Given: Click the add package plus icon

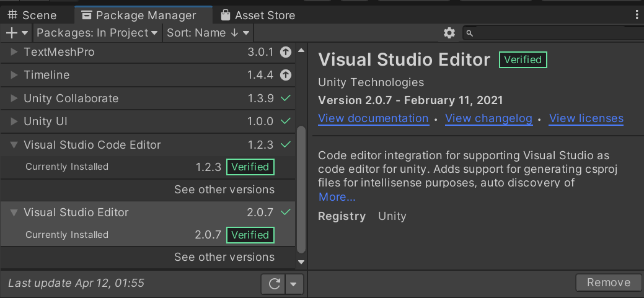Looking at the screenshot, I should click(x=12, y=33).
